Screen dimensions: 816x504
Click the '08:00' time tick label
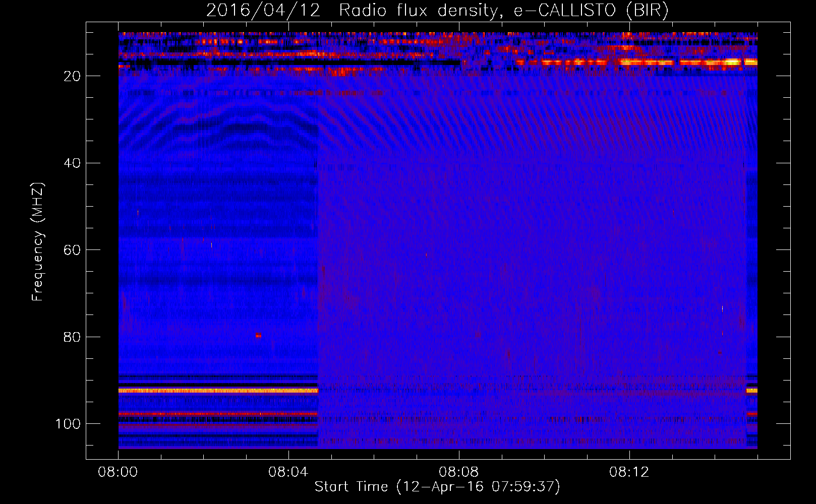pos(118,472)
